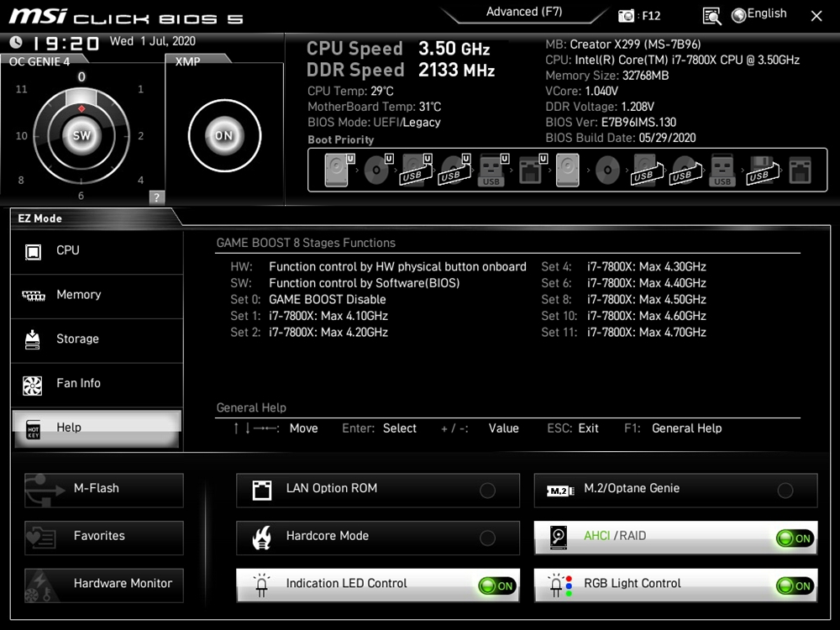Click the Storage drive icon in sidebar

pyautogui.click(x=33, y=339)
